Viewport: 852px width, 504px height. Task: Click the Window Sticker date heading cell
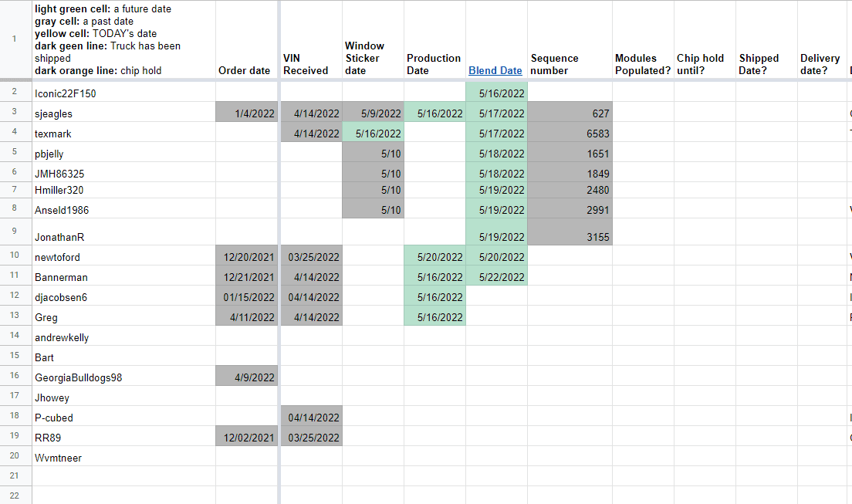(x=373, y=58)
